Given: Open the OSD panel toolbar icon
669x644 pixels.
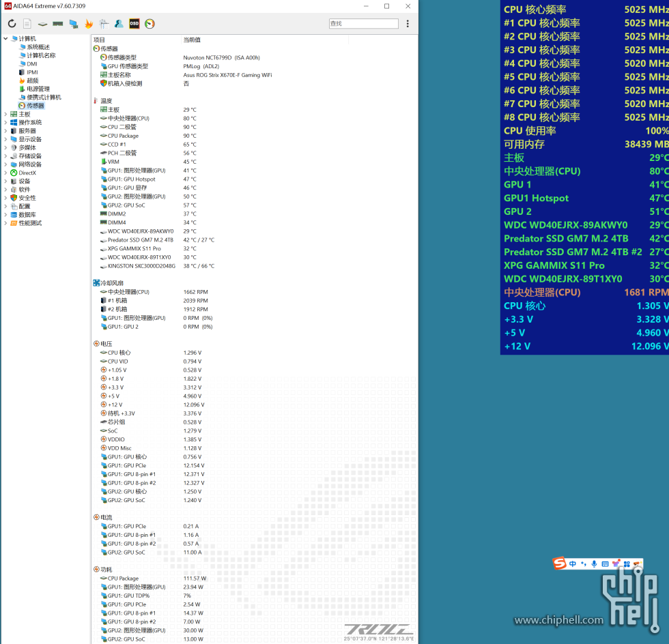Looking at the screenshot, I should click(x=134, y=24).
